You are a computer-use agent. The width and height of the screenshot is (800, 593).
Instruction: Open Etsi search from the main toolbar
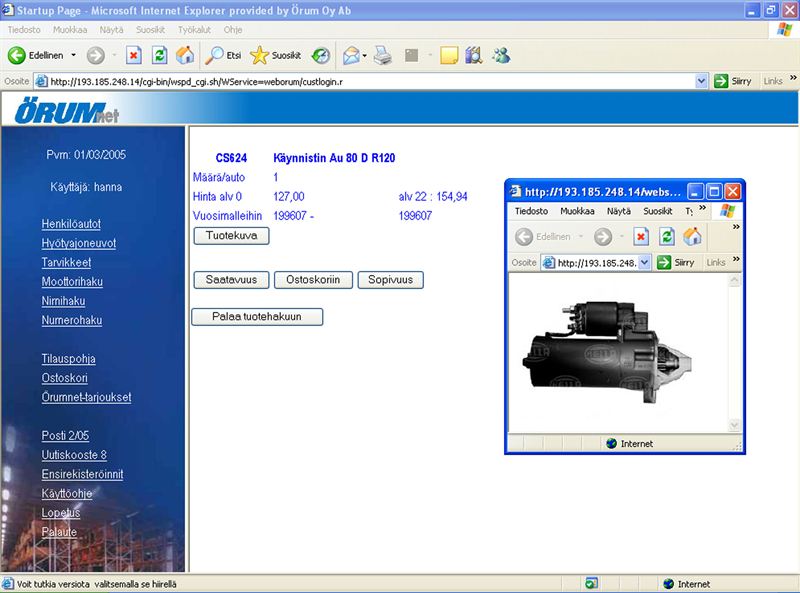pos(223,55)
